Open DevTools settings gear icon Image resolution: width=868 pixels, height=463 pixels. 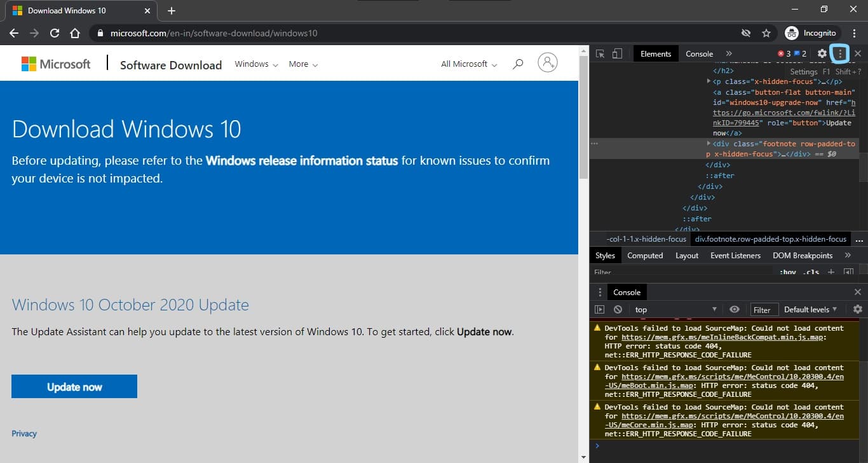pyautogui.click(x=822, y=54)
